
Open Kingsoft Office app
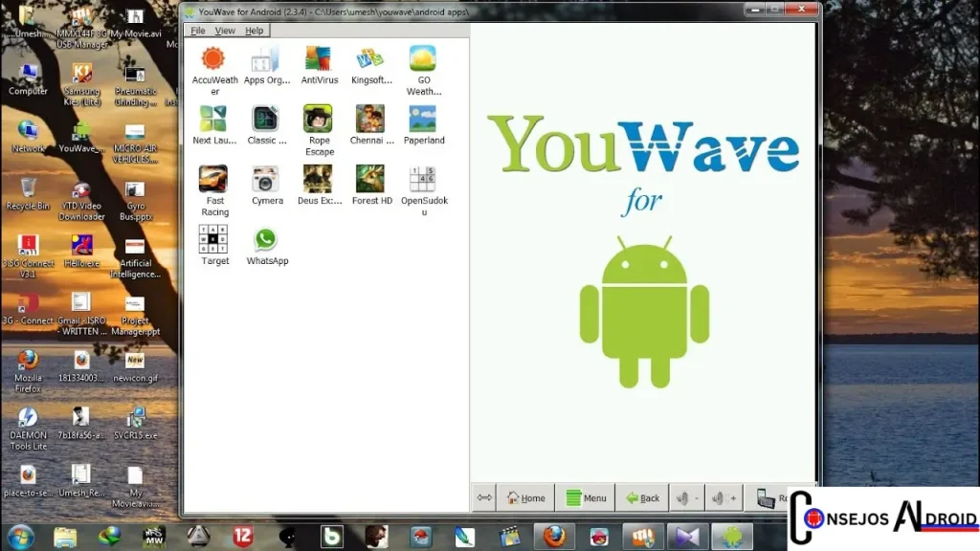[370, 58]
